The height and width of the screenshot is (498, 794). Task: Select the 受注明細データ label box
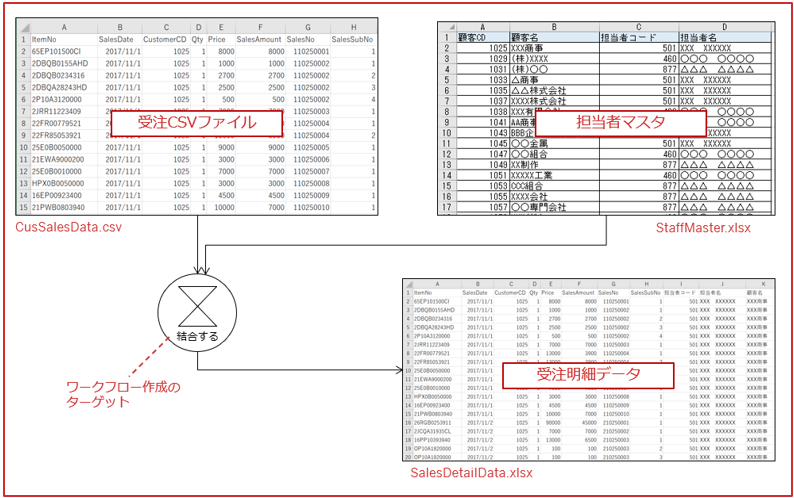(x=588, y=375)
